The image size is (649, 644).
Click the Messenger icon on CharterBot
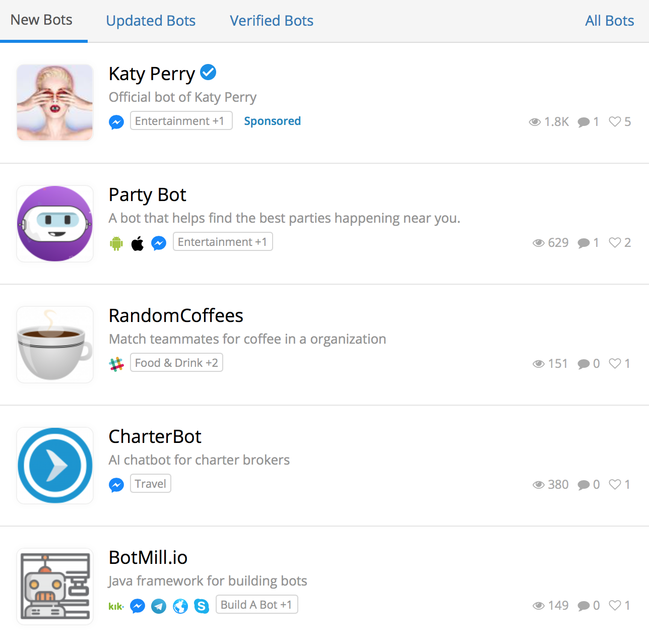116,484
